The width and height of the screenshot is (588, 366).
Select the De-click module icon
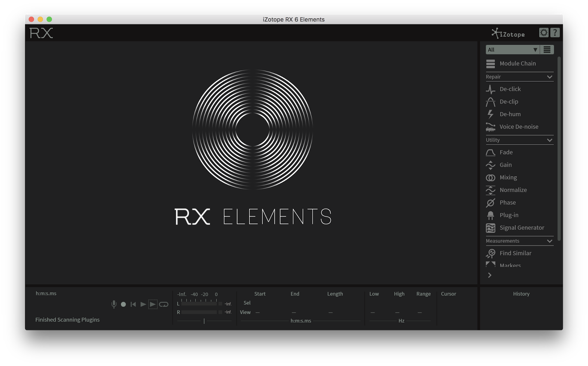click(x=490, y=89)
